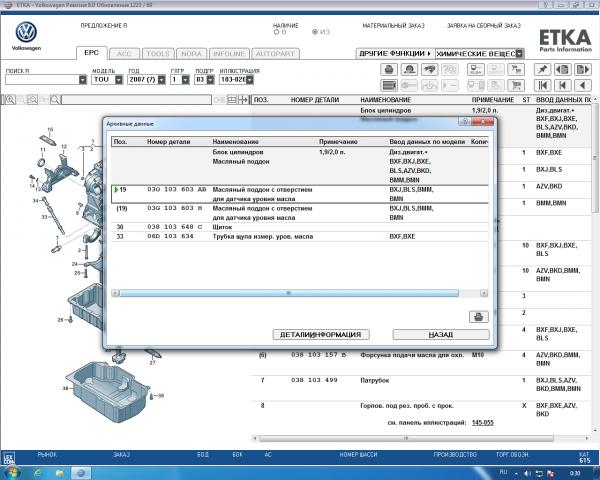Click the plain left arrow icon
600x480 pixels.
tap(583, 85)
